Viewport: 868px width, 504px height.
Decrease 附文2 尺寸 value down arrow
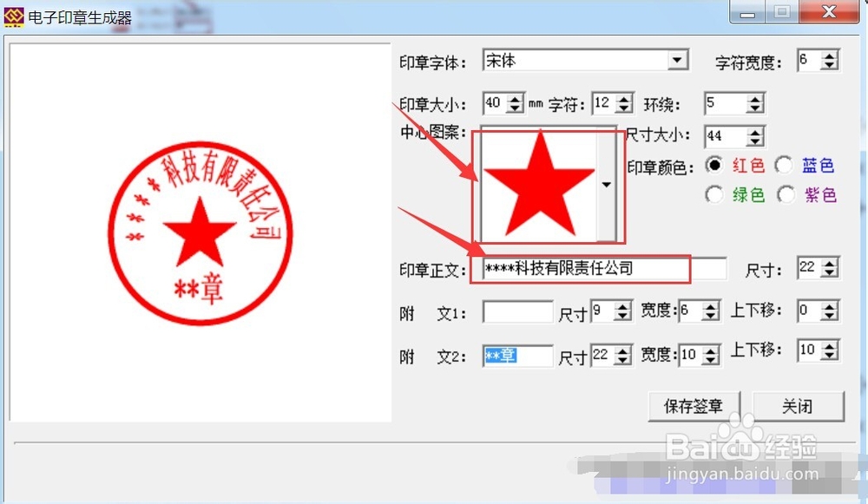pyautogui.click(x=622, y=360)
